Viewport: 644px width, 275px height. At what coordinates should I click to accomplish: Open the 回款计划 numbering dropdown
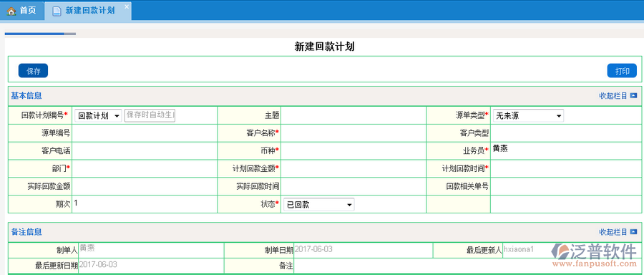(98, 116)
